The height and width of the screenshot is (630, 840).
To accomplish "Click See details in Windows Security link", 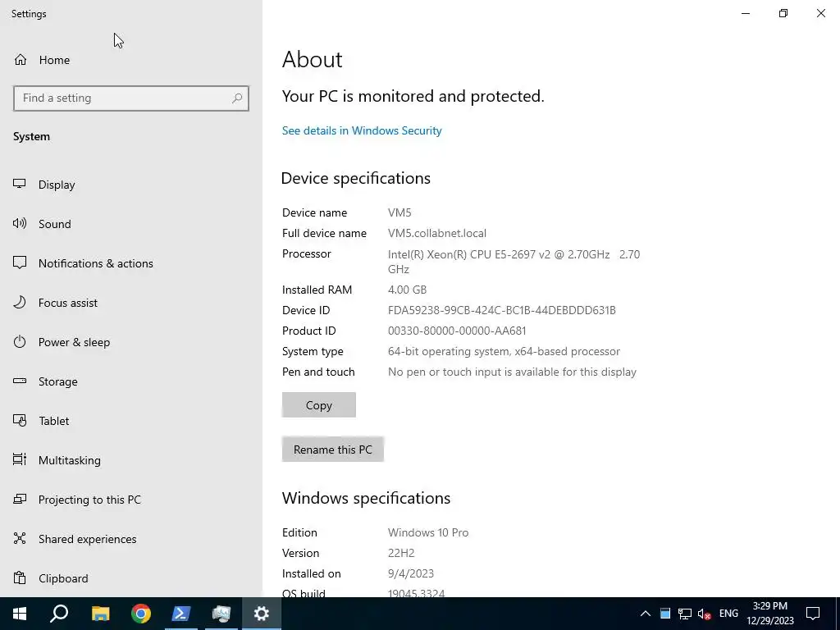I will tap(362, 130).
